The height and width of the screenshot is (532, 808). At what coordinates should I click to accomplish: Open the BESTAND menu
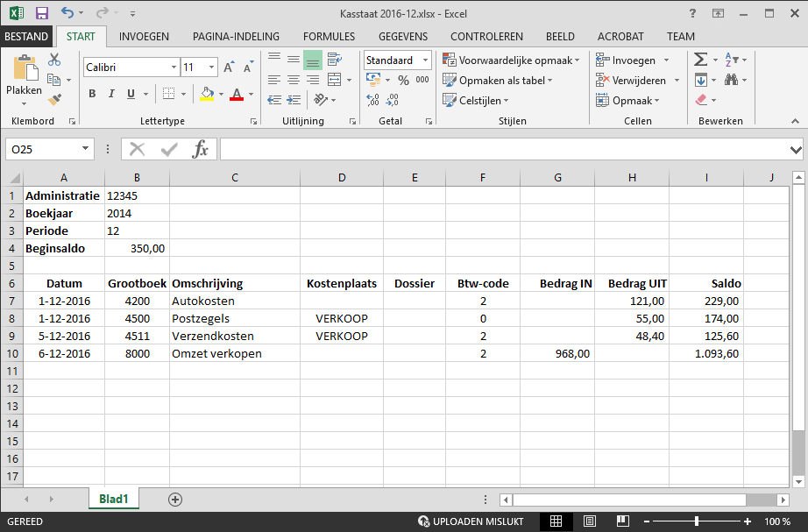(27, 37)
